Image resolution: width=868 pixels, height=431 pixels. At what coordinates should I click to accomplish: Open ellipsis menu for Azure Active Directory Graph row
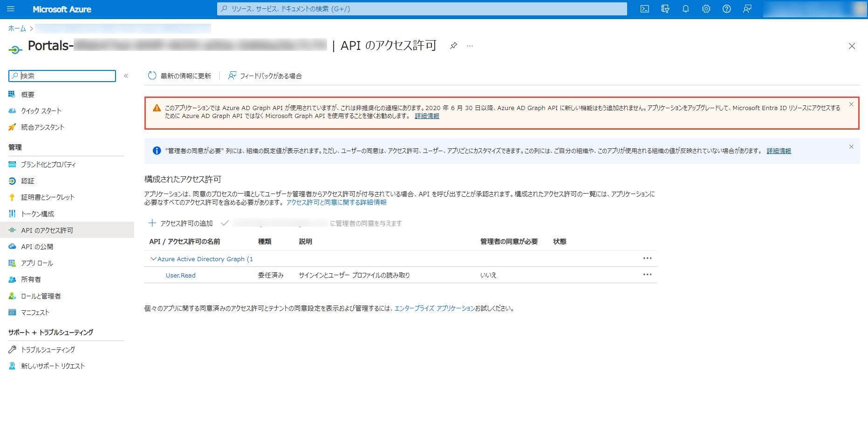tap(647, 258)
